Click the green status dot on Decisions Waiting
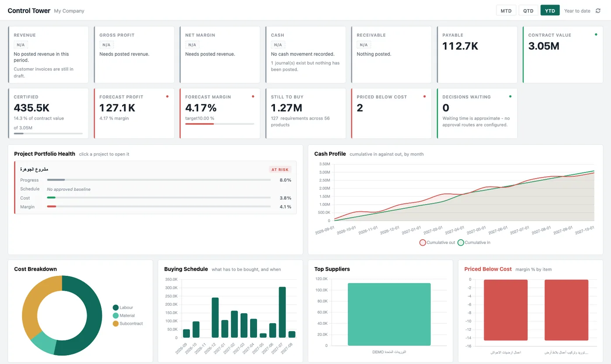This screenshot has width=611, height=364. click(510, 96)
